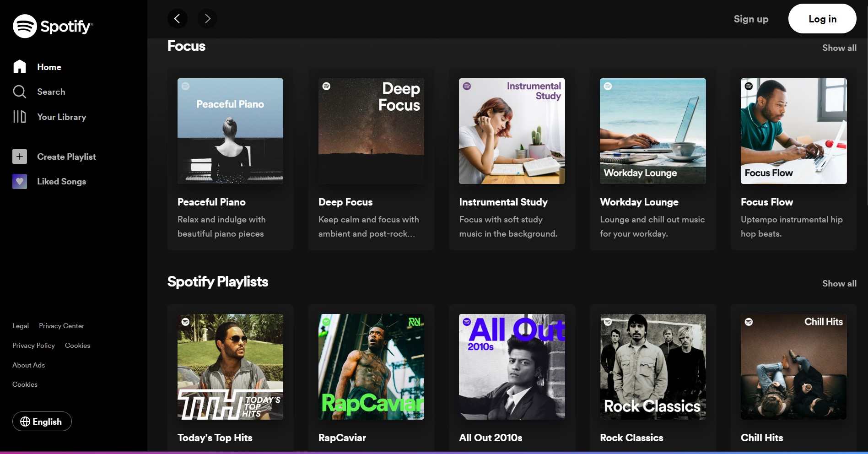Click the All Out 2010s title

click(x=491, y=438)
